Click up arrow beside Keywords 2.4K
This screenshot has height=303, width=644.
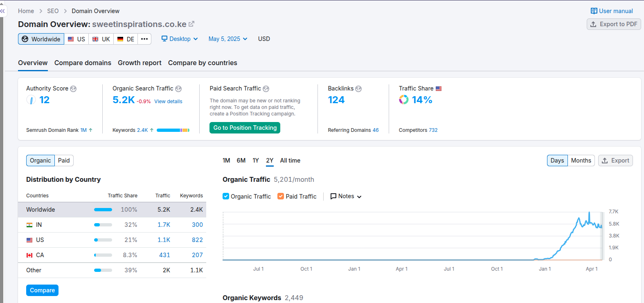pos(152,130)
